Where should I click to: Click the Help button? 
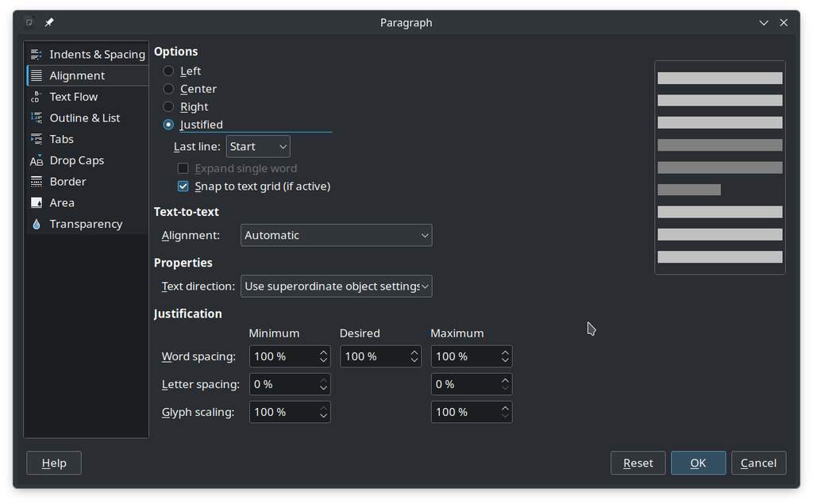pyautogui.click(x=54, y=463)
